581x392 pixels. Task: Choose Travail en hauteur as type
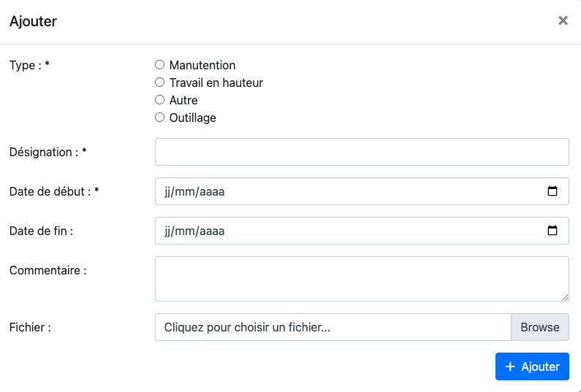pyautogui.click(x=160, y=82)
